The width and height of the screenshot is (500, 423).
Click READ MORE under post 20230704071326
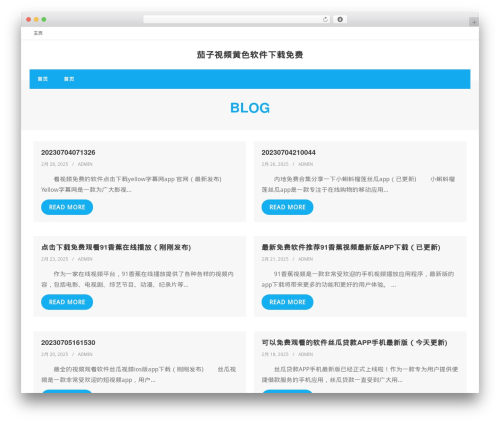[x=67, y=207]
